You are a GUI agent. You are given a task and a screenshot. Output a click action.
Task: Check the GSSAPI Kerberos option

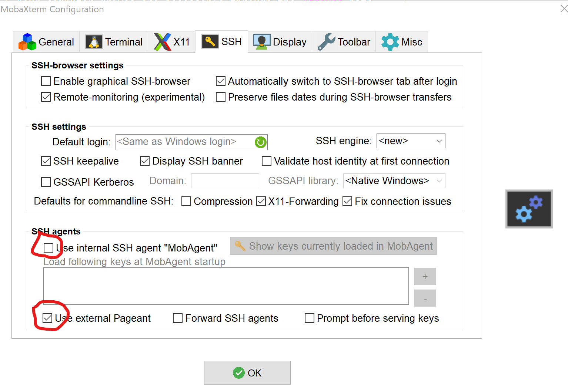pyautogui.click(x=46, y=182)
